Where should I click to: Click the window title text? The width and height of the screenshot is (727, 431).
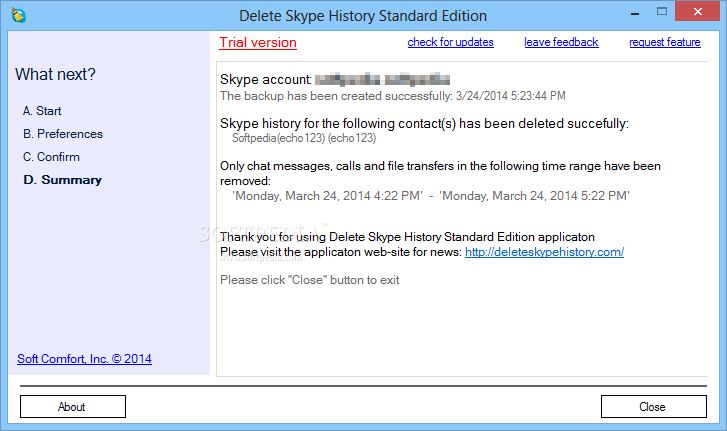(x=363, y=16)
